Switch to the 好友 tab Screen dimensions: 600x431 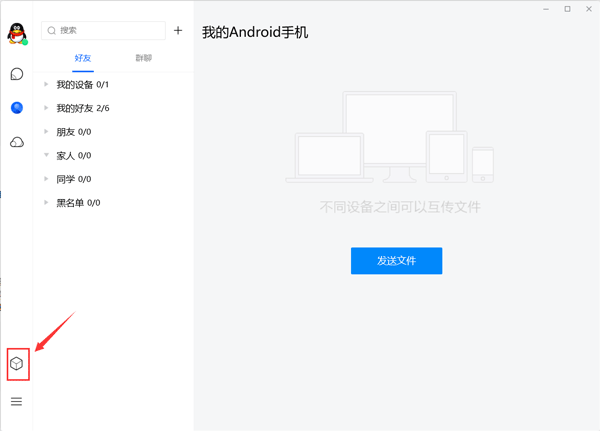pos(83,58)
